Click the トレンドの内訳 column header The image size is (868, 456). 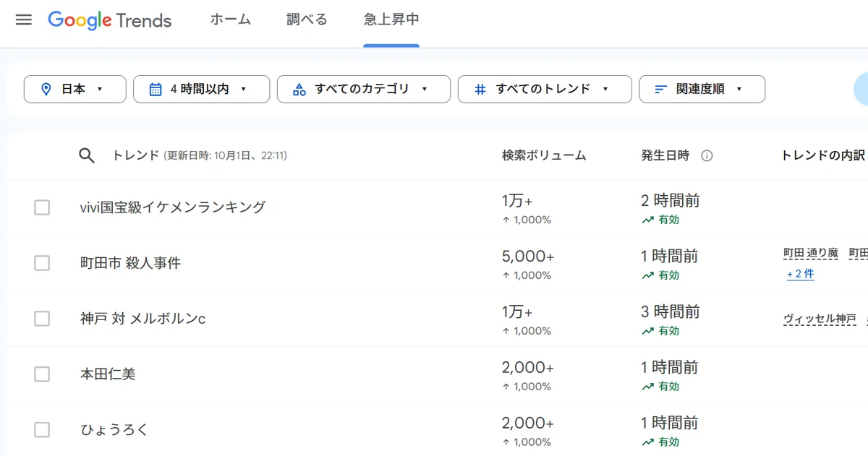[x=823, y=155]
